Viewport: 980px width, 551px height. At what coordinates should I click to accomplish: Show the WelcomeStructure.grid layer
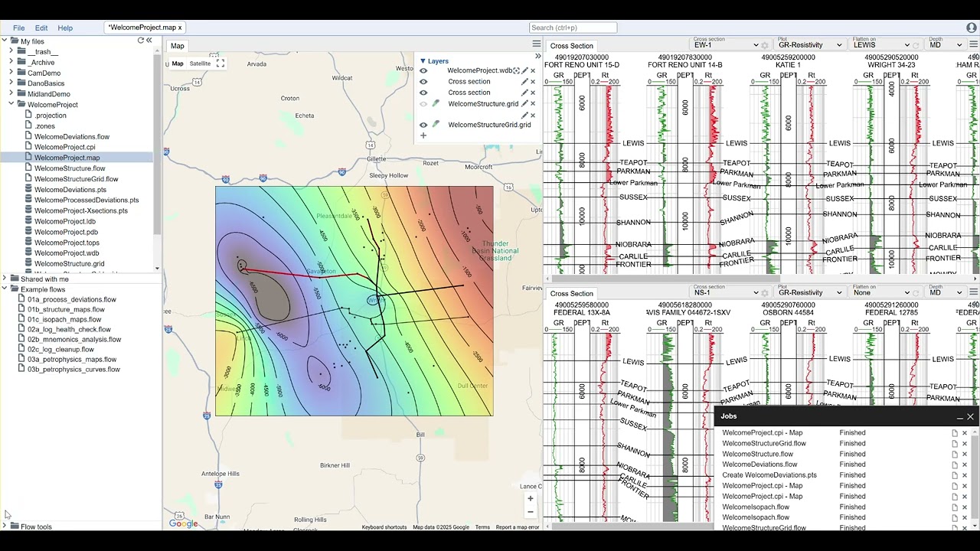coord(423,103)
